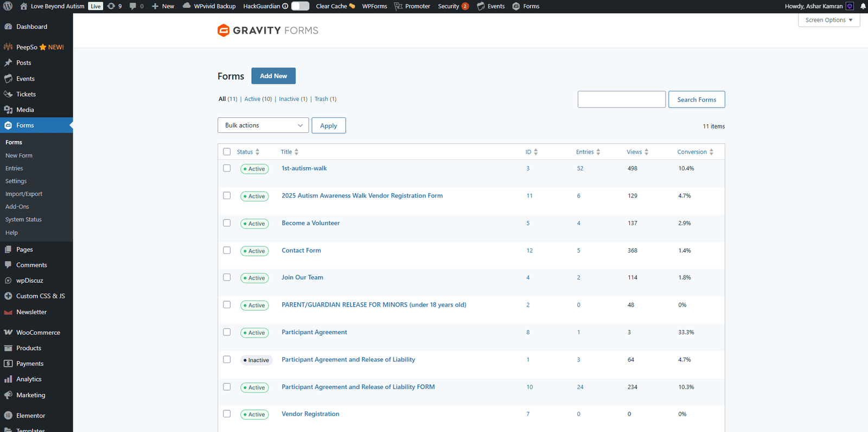Click the Promoter icon in admin bar
868x432 pixels.
[x=398, y=6]
